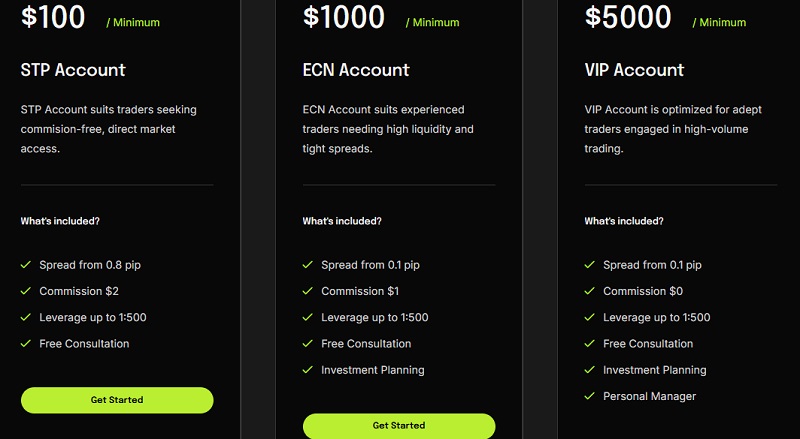Select the STP Account heading
Image resolution: width=800 pixels, height=439 pixels.
point(73,70)
